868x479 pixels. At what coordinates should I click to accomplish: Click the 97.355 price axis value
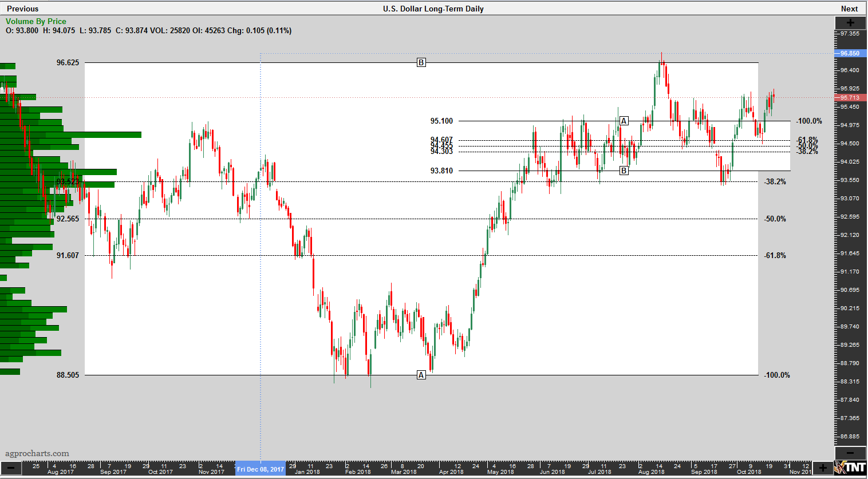pos(850,34)
